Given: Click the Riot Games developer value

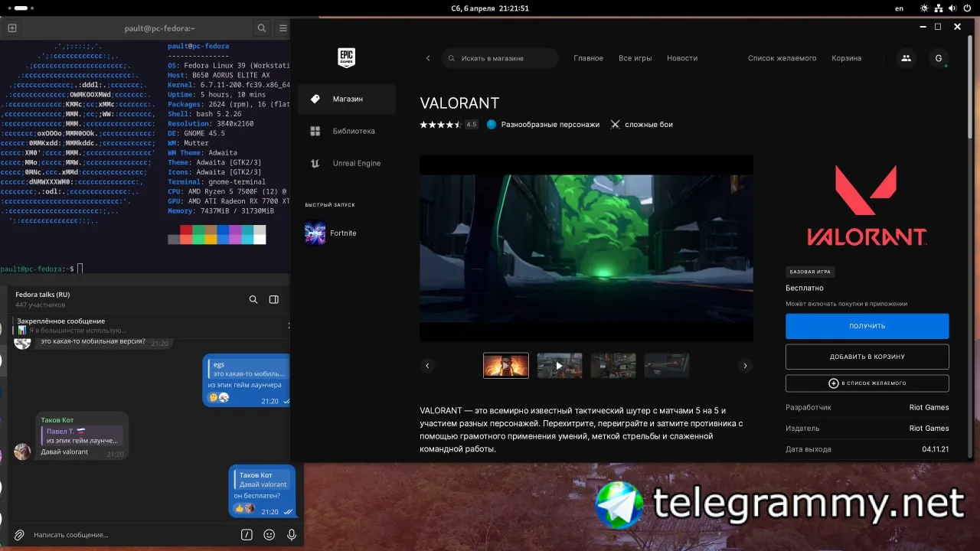Looking at the screenshot, I should pos(929,408).
